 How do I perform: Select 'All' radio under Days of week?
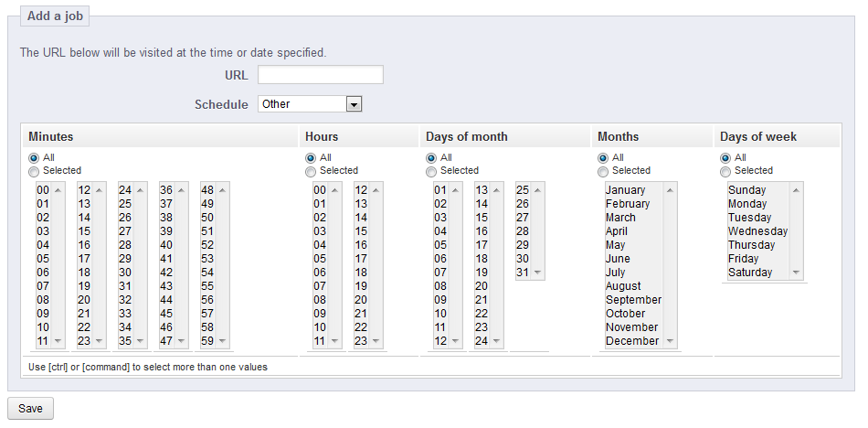pos(725,157)
